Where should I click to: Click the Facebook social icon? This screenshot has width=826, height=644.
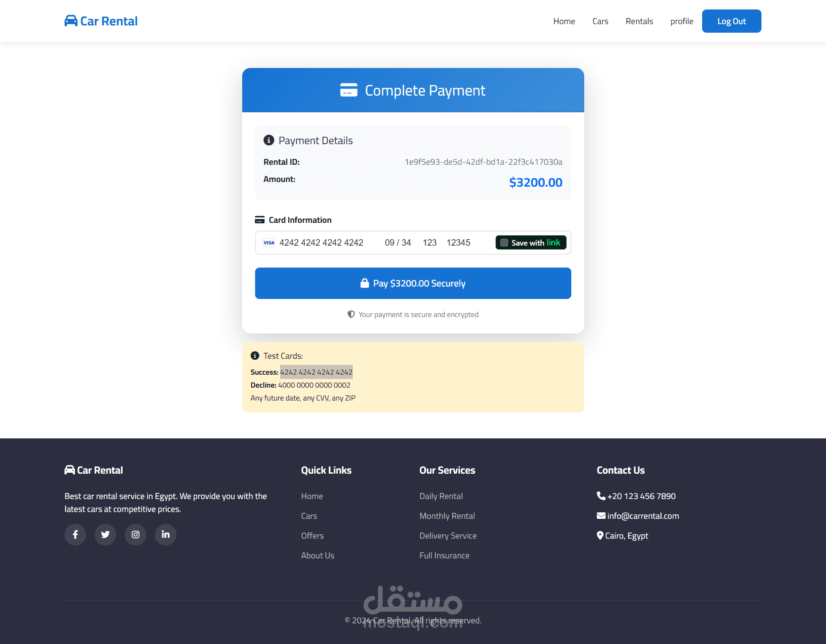[x=75, y=535]
